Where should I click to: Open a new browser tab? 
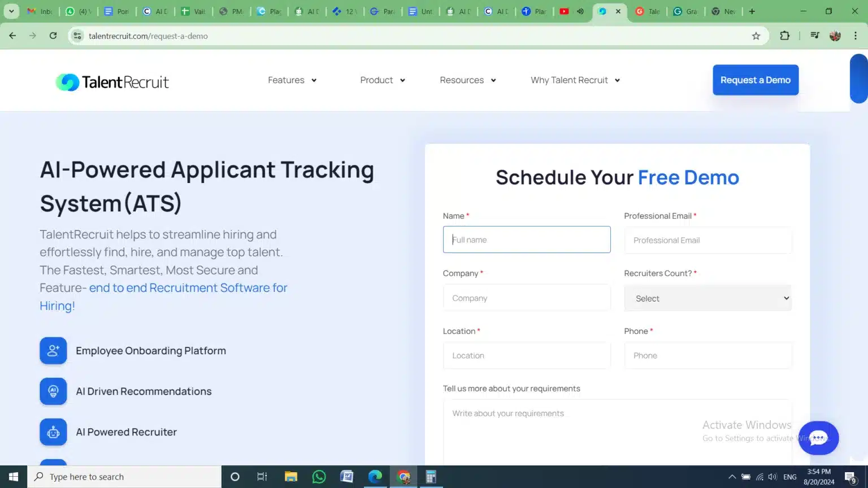click(752, 11)
